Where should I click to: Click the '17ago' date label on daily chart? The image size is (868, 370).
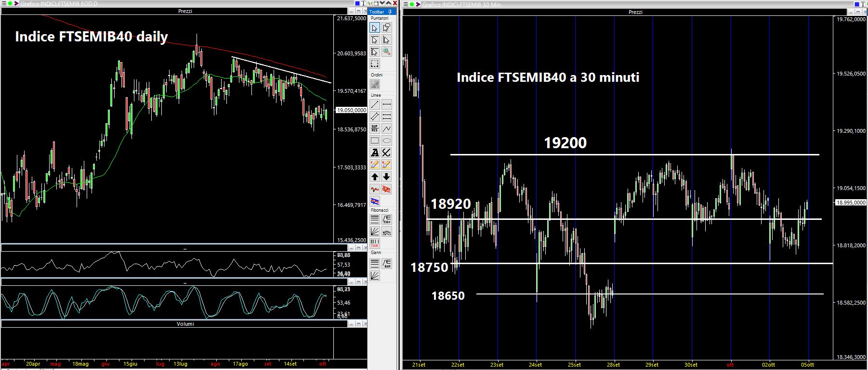click(240, 364)
